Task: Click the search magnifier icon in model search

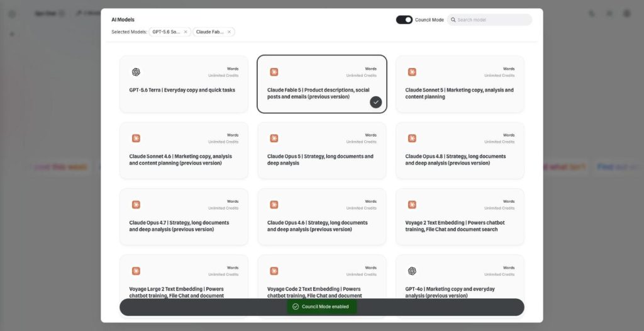Action: click(x=453, y=20)
